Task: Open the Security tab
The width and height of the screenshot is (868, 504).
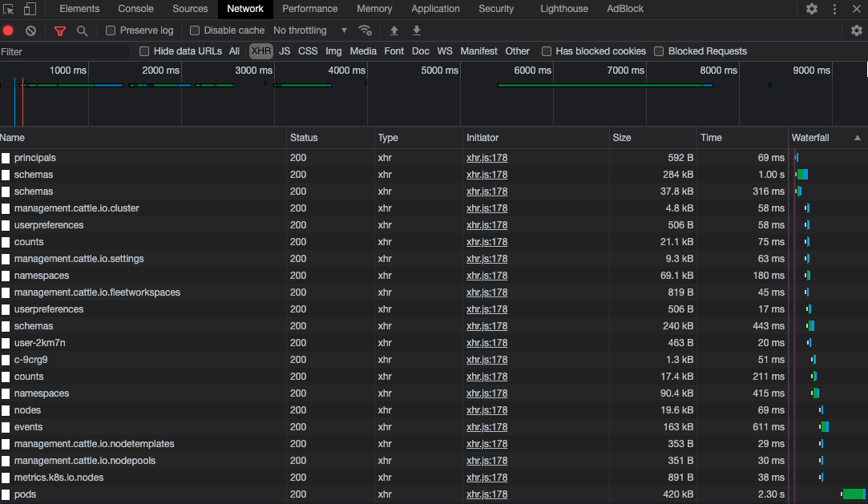Action: point(496,9)
